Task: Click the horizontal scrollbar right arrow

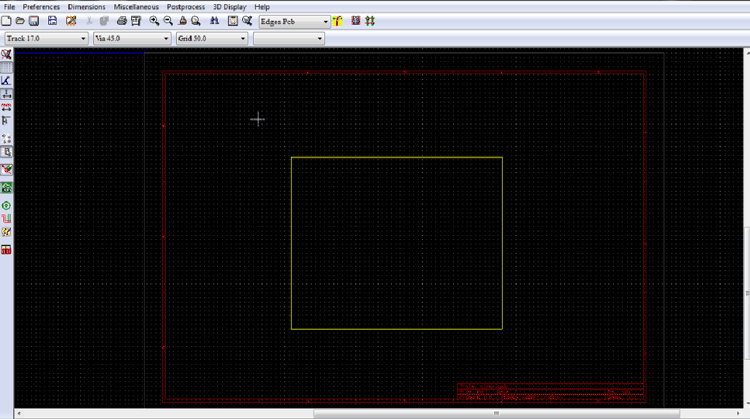Action: [x=738, y=413]
